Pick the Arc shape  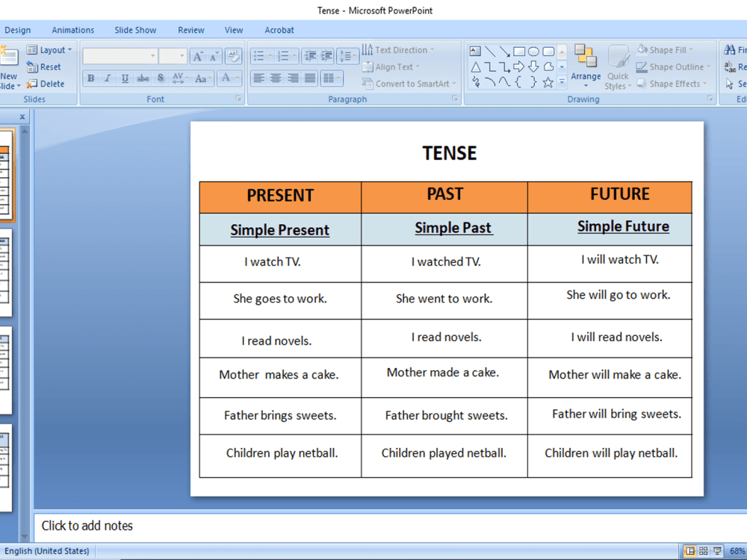490,82
